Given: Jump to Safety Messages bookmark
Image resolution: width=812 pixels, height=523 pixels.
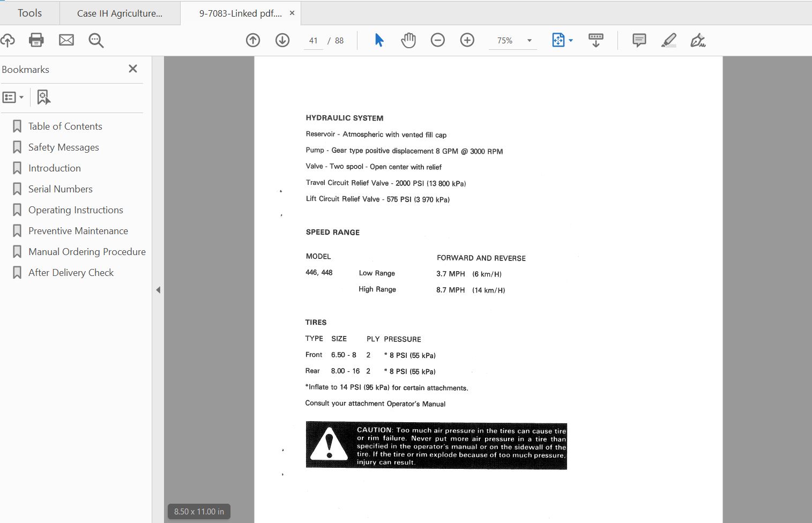Looking at the screenshot, I should (x=63, y=147).
